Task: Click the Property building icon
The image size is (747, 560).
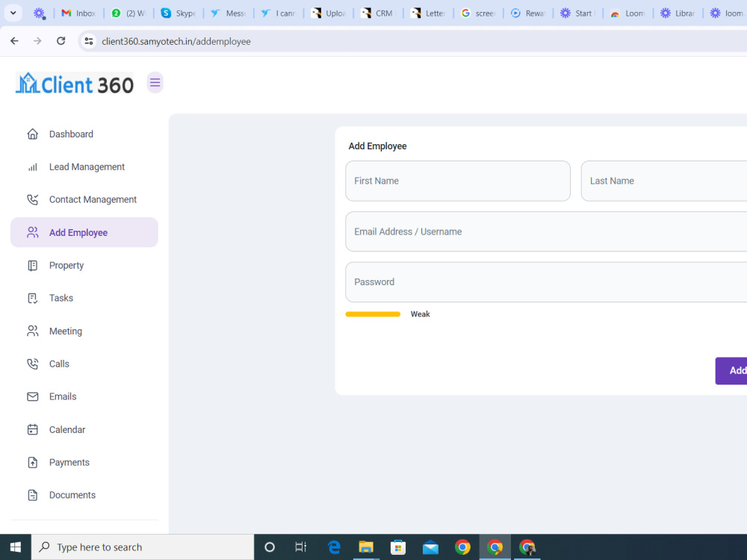Action: tap(32, 265)
